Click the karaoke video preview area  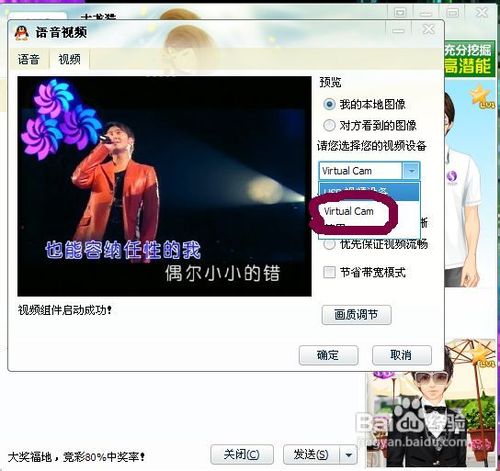[x=165, y=186]
